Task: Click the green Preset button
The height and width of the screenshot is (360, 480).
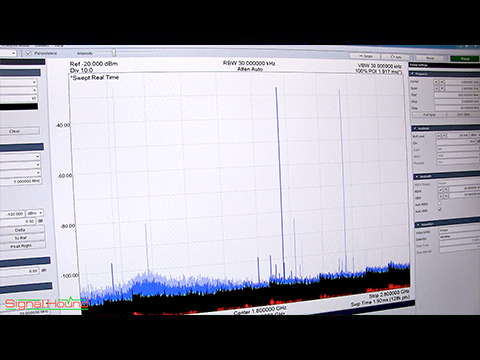Action: [464, 59]
